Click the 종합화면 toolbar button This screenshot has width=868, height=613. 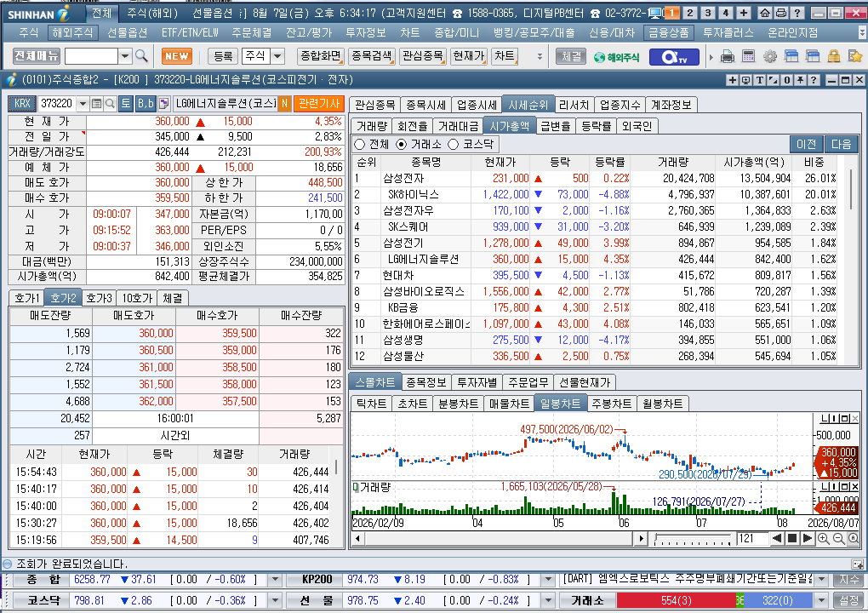pyautogui.click(x=321, y=56)
